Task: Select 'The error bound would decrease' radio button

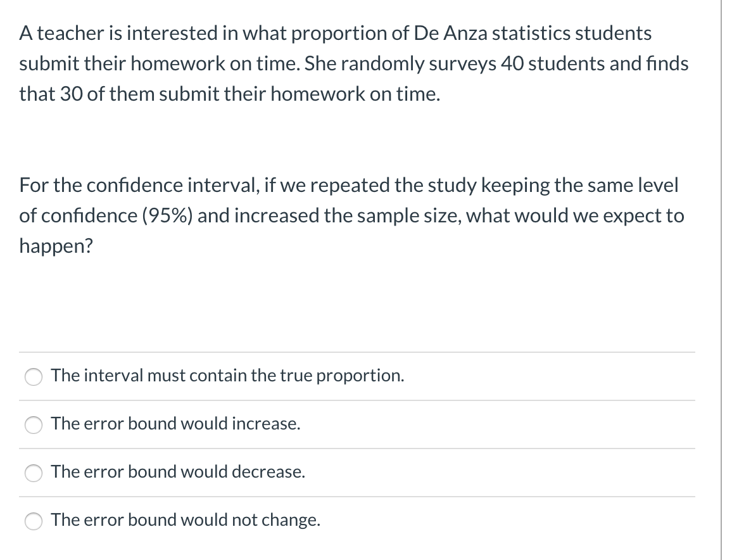Action: coord(33,473)
